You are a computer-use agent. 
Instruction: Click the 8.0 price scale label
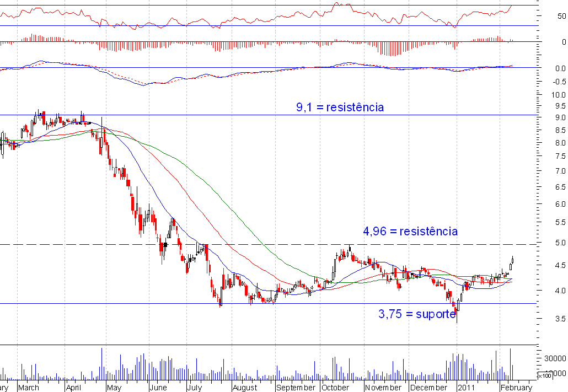(x=560, y=143)
